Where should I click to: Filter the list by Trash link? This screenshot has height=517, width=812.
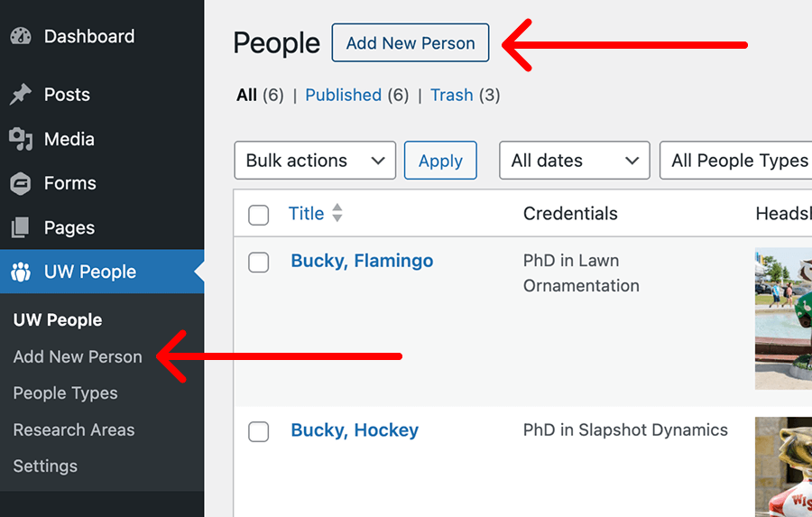[x=451, y=95]
